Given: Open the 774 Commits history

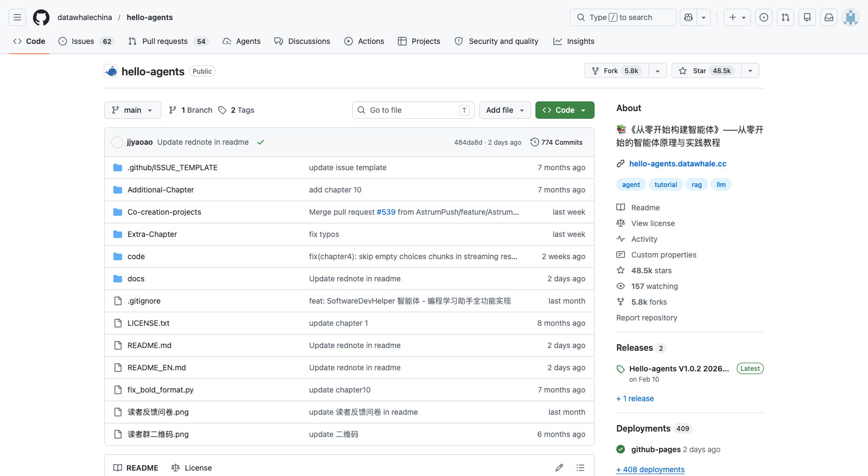Looking at the screenshot, I should (557, 143).
